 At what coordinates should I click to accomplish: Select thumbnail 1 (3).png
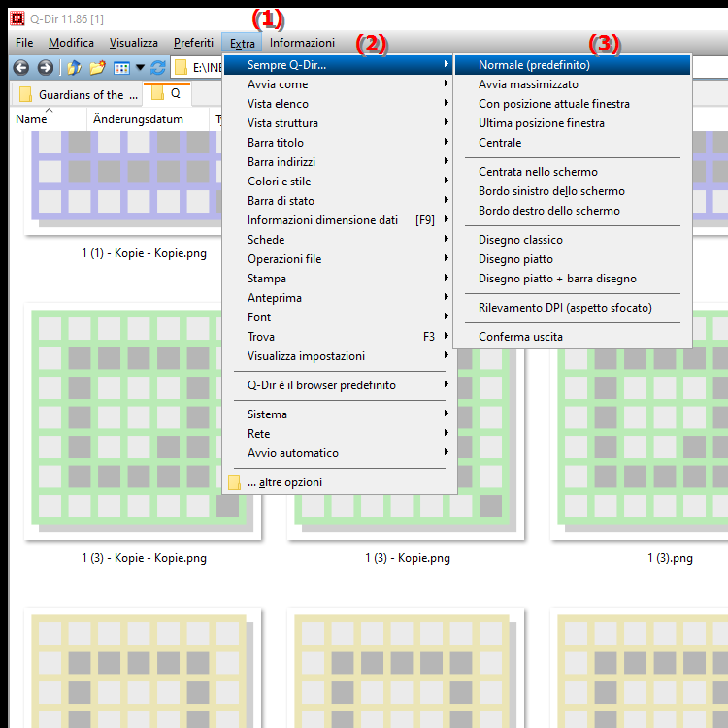coord(639,421)
